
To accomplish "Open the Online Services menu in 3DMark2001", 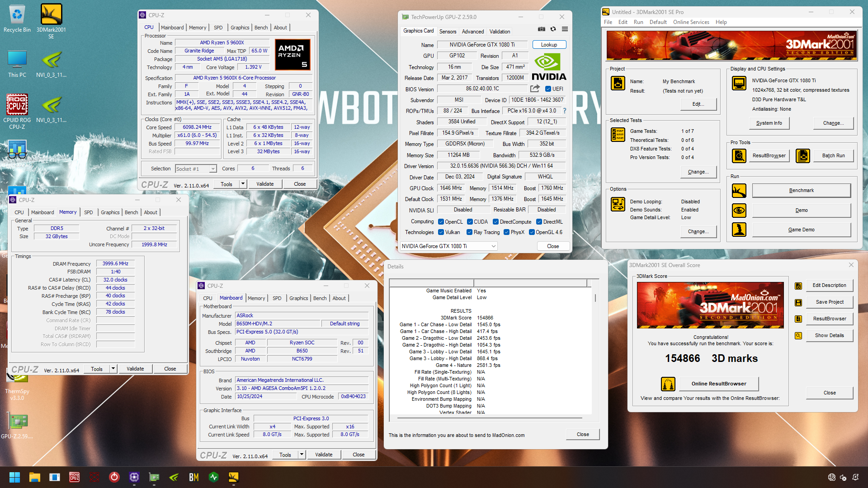I will click(x=691, y=22).
